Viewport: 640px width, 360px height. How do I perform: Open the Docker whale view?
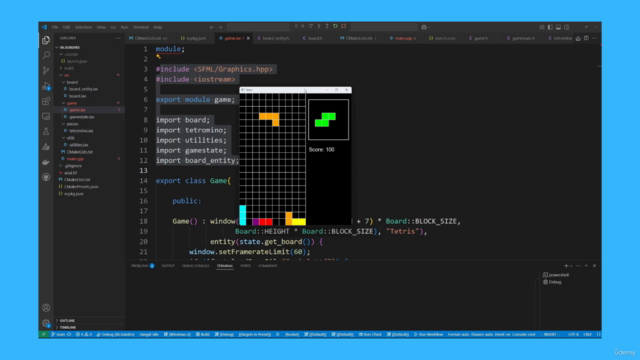coord(46,162)
